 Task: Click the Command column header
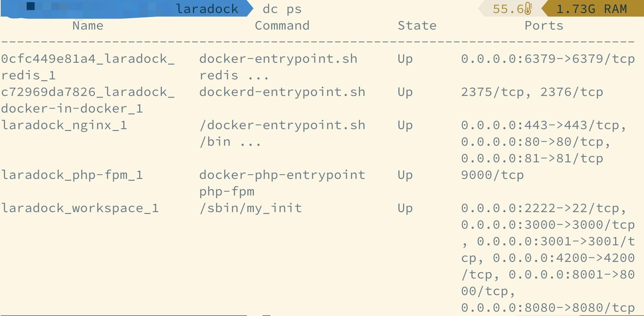point(282,26)
